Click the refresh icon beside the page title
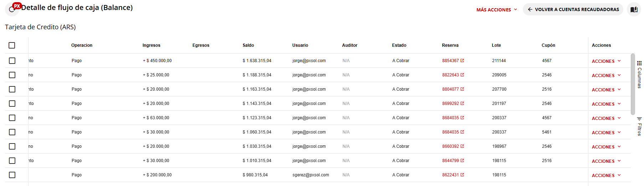Screen dimensions: 644x186 pos(11,10)
